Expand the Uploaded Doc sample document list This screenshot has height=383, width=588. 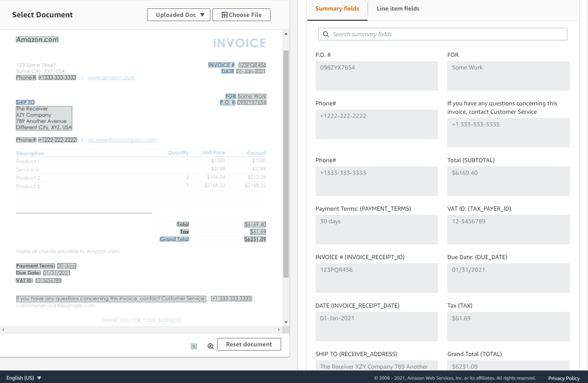pyautogui.click(x=179, y=14)
